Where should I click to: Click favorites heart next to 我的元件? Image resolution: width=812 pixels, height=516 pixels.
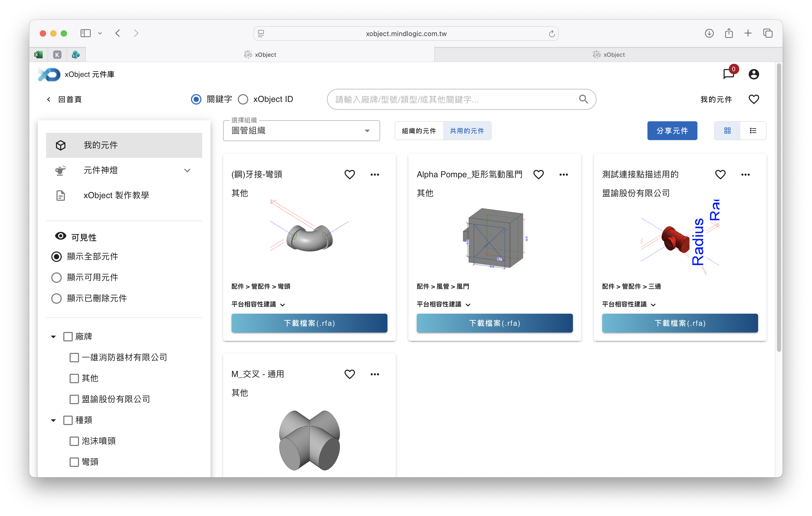click(753, 99)
